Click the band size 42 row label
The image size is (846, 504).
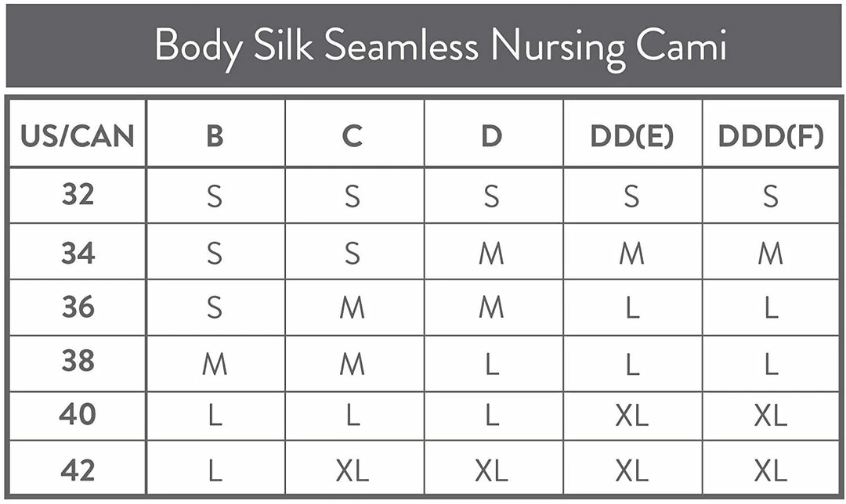coord(78,470)
